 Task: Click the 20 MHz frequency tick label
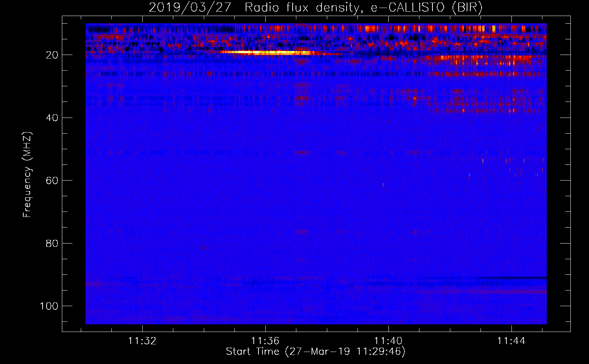(x=52, y=55)
